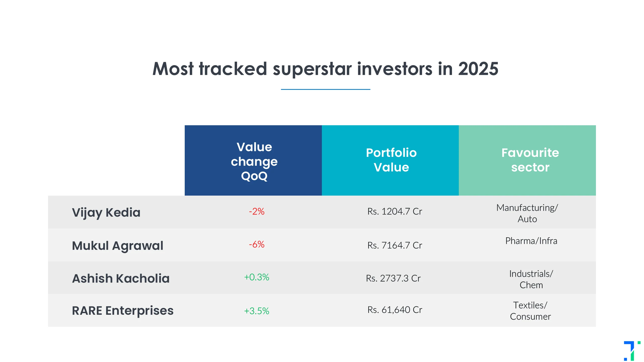Viewport: 644px width, 362px height.
Task: Select the Rs. 7164.7 Cr portfolio value
Action: tap(394, 245)
